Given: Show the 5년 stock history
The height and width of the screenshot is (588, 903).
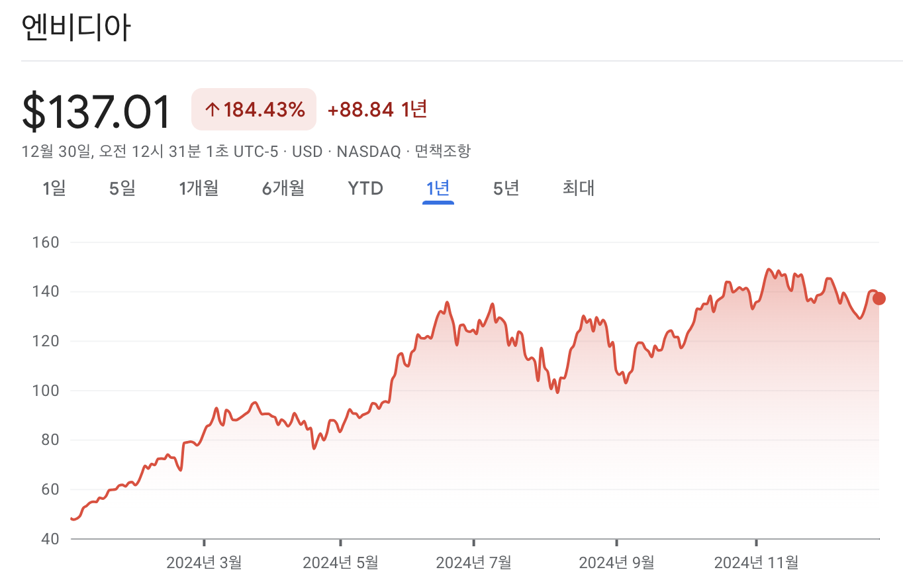Looking at the screenshot, I should pos(505,188).
